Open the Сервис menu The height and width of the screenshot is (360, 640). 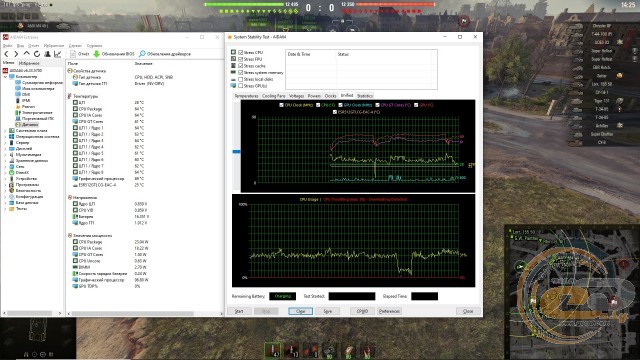[75, 46]
